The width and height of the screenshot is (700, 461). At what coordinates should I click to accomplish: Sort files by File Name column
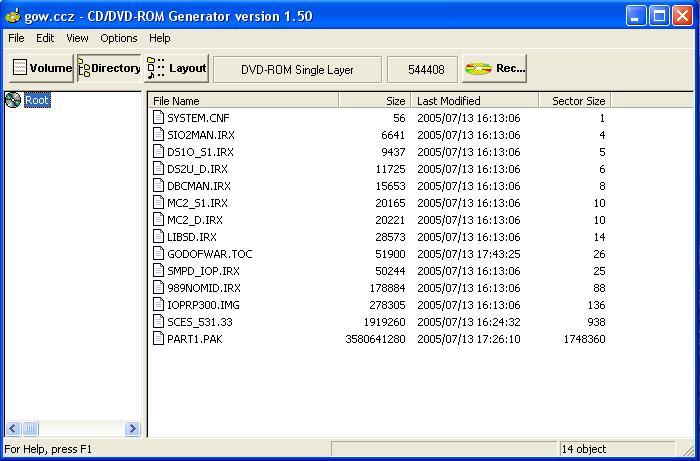coord(243,100)
